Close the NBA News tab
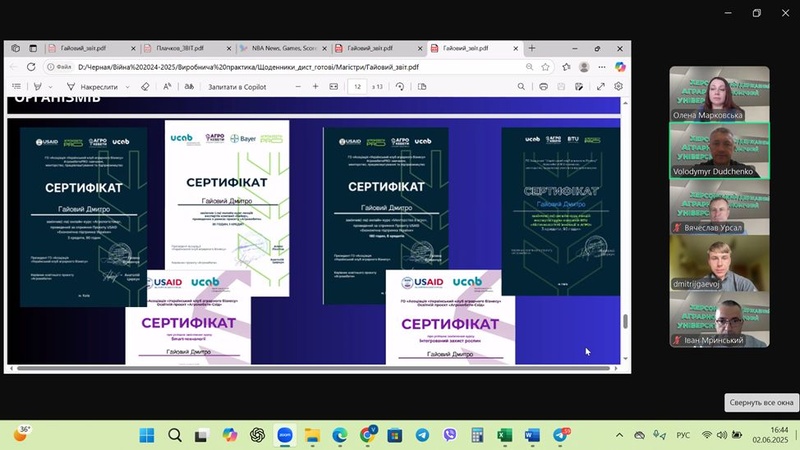800x450 pixels. (x=324, y=48)
